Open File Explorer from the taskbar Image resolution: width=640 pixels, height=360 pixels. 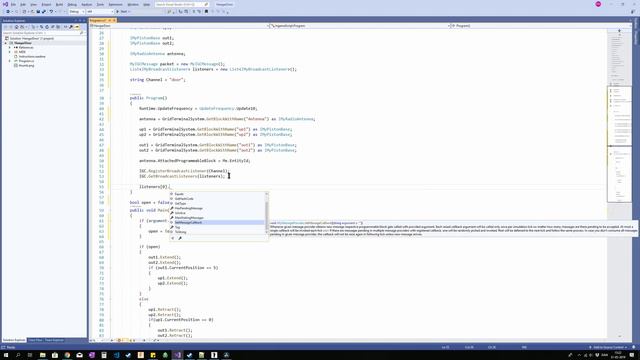42,355
